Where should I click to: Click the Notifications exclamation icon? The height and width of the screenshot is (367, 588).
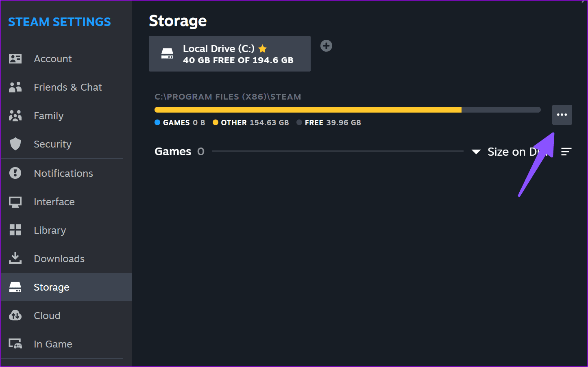coord(15,173)
